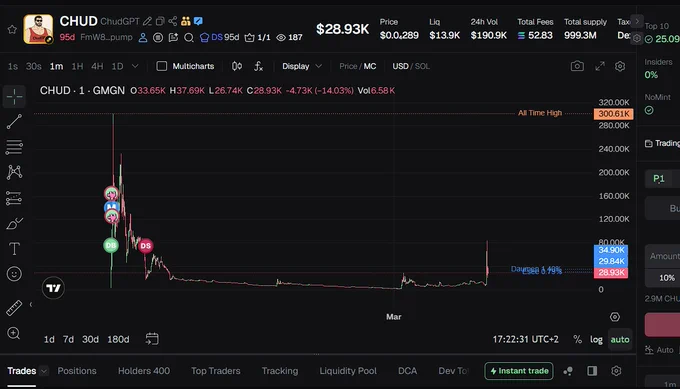This screenshot has width=680, height=389.
Task: Open the blue developer profile icon
Action: [x=143, y=38]
